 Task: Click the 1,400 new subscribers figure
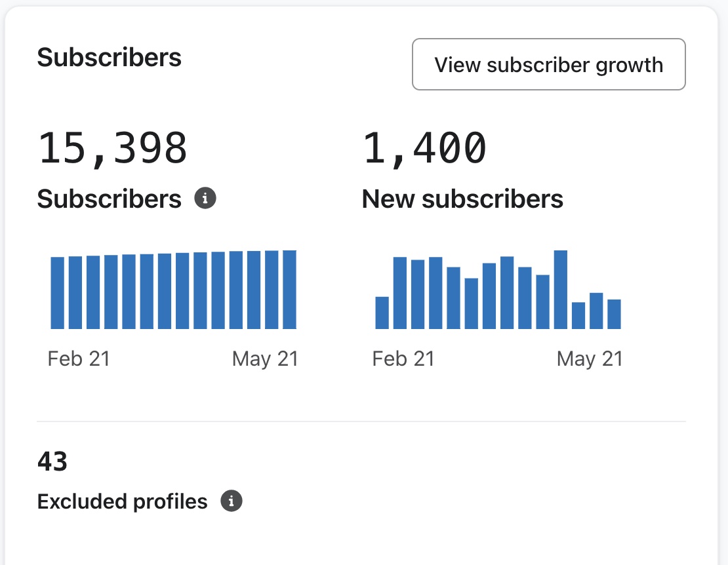(x=424, y=148)
